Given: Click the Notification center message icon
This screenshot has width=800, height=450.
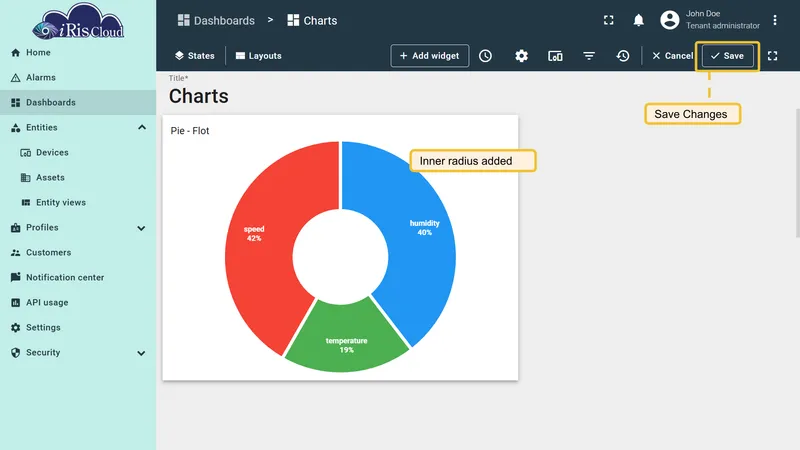Looking at the screenshot, I should click(15, 277).
